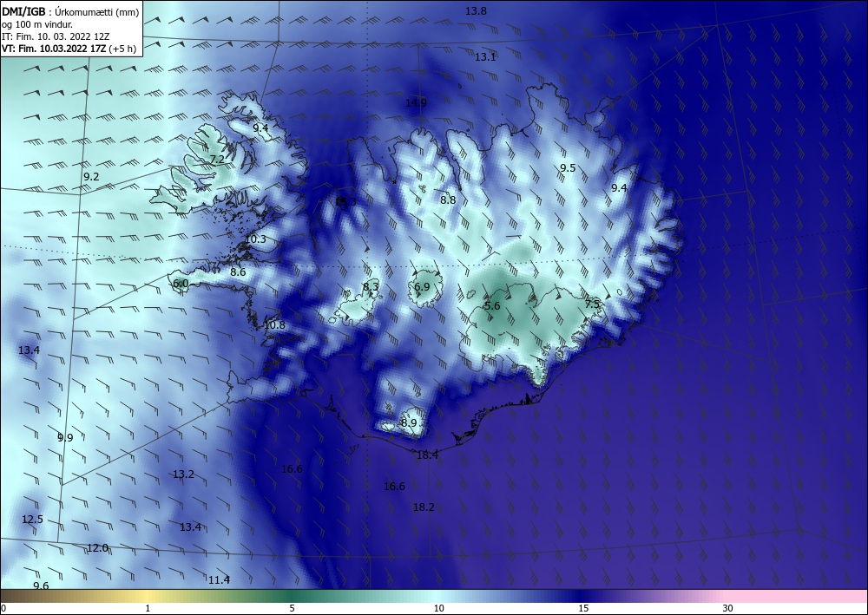Click the colorbar tick label 10
The height and width of the screenshot is (615, 868).
click(438, 609)
